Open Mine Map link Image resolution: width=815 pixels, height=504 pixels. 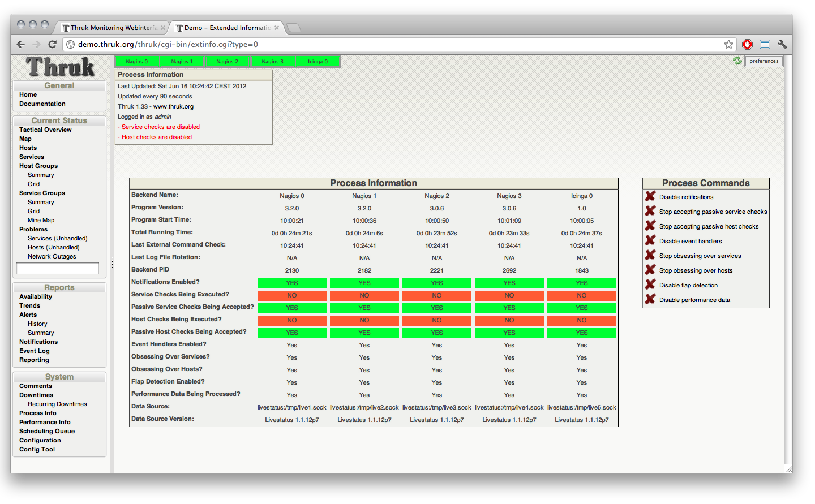pyautogui.click(x=41, y=220)
